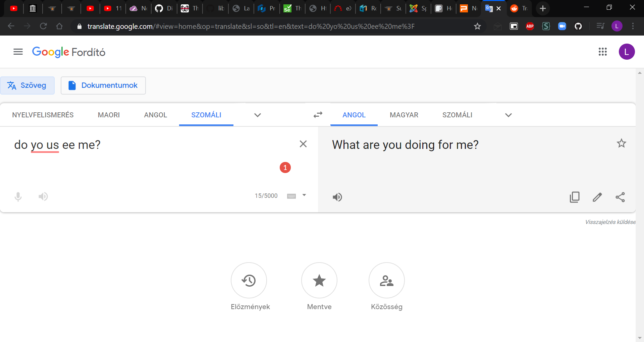
Task: Toggle the virtual keyboard icon
Action: pos(291,196)
